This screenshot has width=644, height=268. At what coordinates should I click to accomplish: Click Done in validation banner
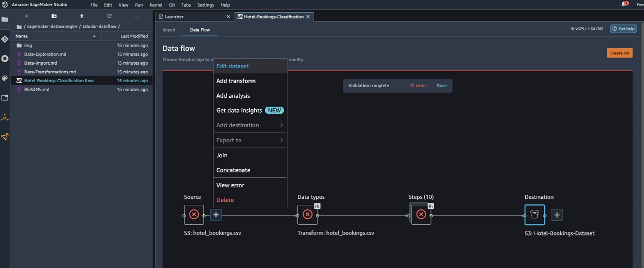pos(441,86)
